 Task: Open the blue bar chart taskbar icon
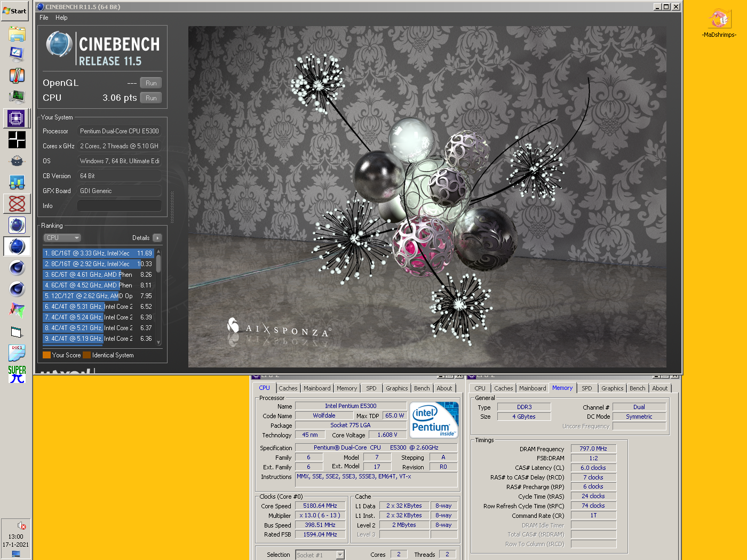pos(17,182)
